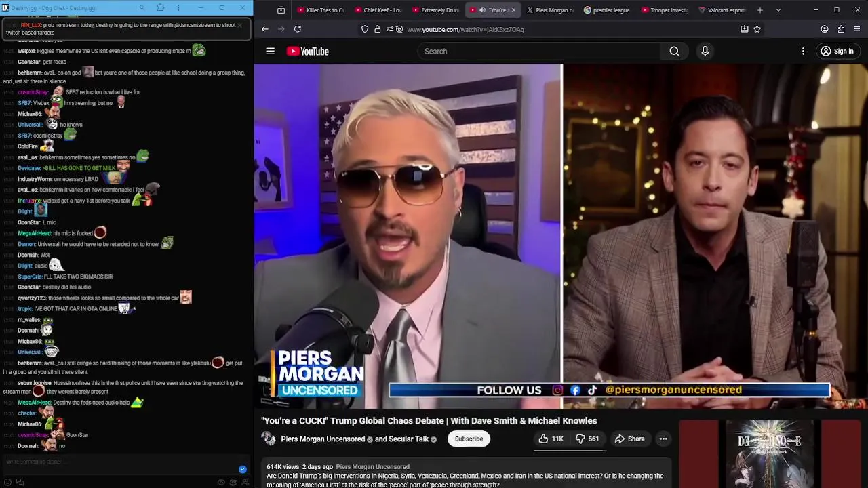The width and height of the screenshot is (868, 488).
Task: Click username chacha in chat
Action: [x=26, y=413]
